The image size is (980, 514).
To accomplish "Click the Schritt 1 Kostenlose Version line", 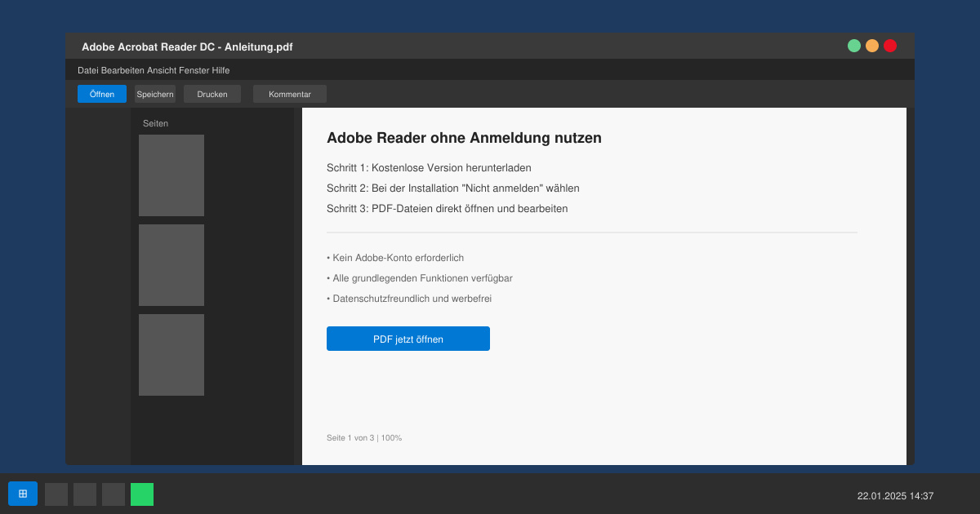I will click(429, 168).
